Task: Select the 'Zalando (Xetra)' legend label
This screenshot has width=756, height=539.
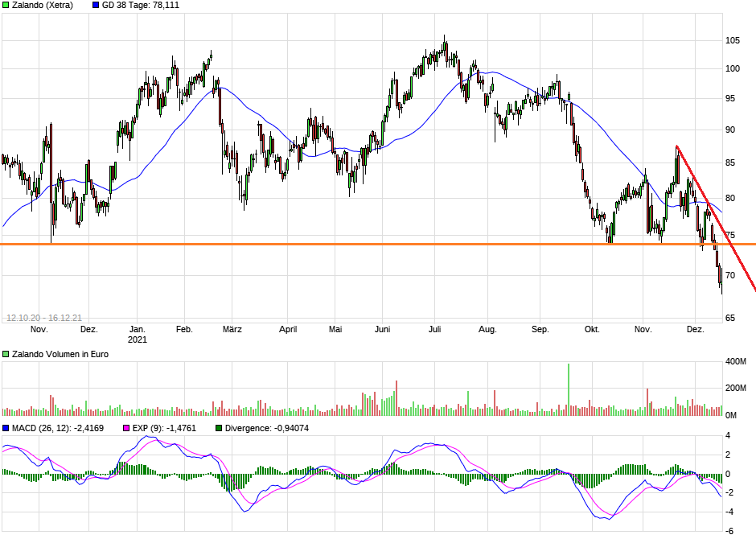Action: (x=43, y=6)
